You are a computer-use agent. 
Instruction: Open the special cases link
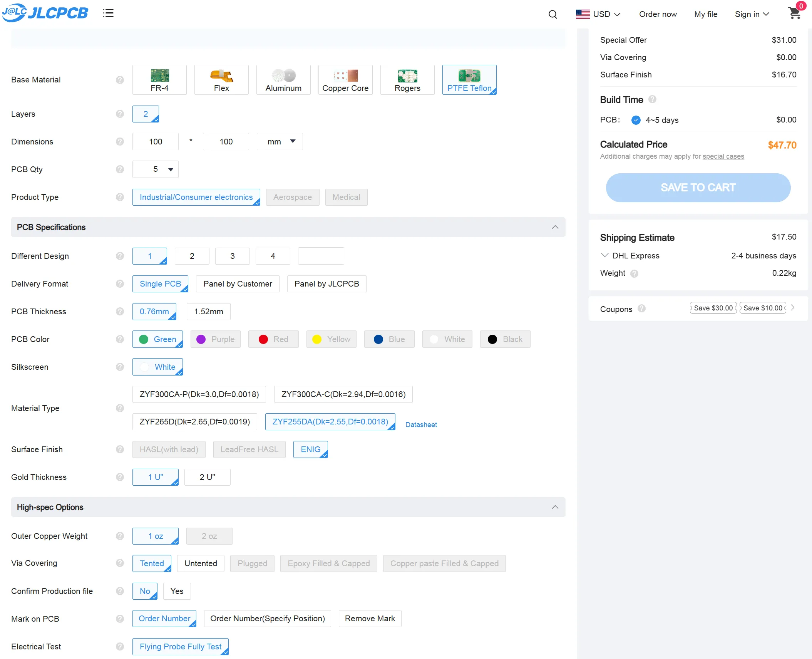point(723,156)
